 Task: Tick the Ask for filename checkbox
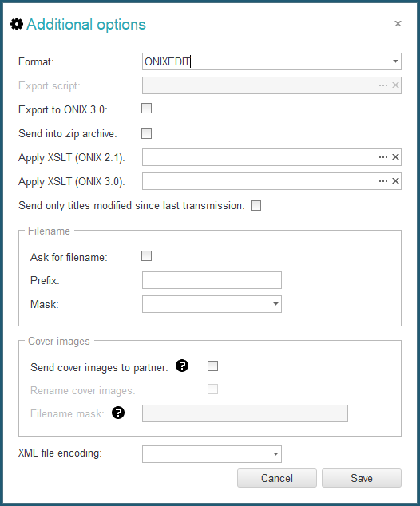[147, 256]
